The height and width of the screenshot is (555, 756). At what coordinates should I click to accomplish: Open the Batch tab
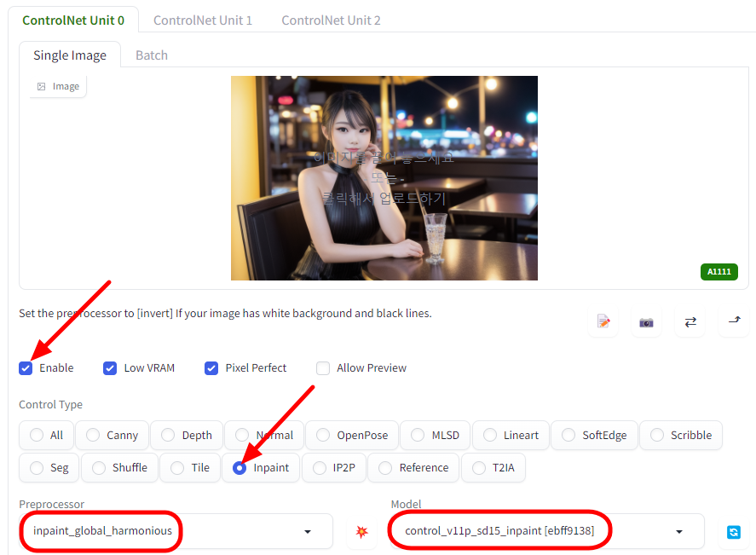[x=151, y=55]
